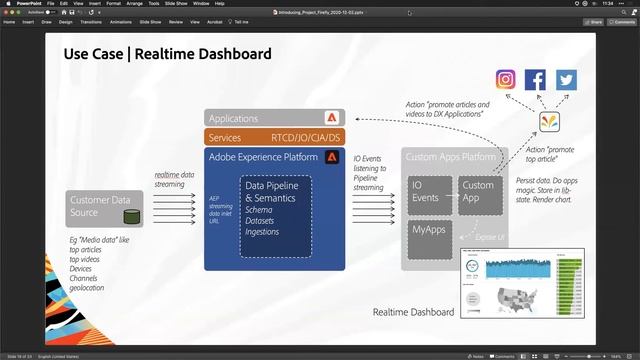Expand the Quick Access Toolbar customize arrow
The height and width of the screenshot is (360, 640).
(99, 12)
